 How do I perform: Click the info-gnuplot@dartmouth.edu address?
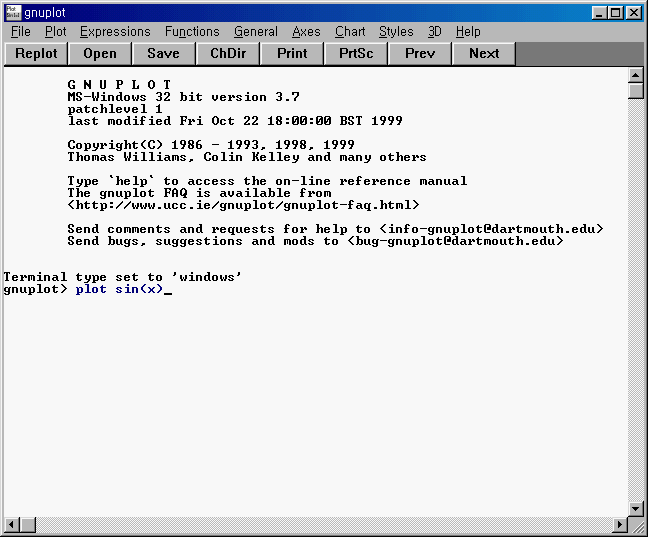point(491,229)
